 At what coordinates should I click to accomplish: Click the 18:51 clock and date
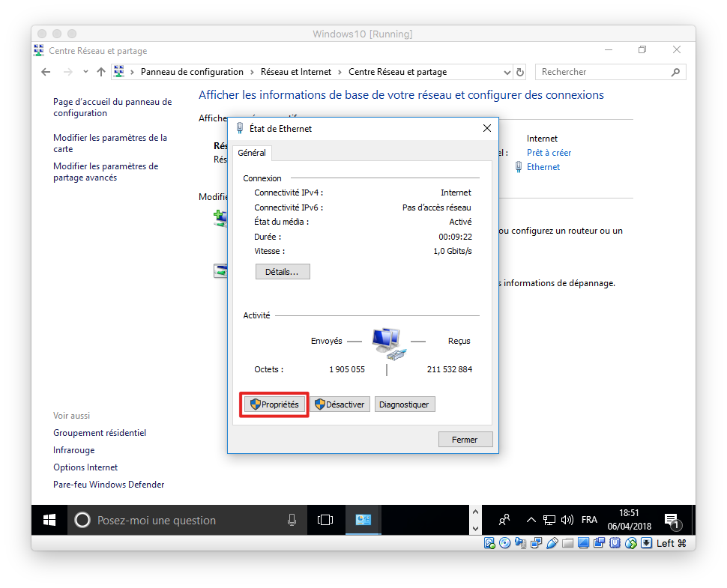629,520
